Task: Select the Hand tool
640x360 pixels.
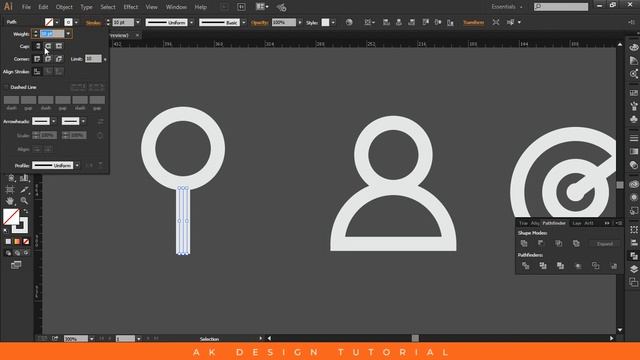Action: (x=10, y=201)
